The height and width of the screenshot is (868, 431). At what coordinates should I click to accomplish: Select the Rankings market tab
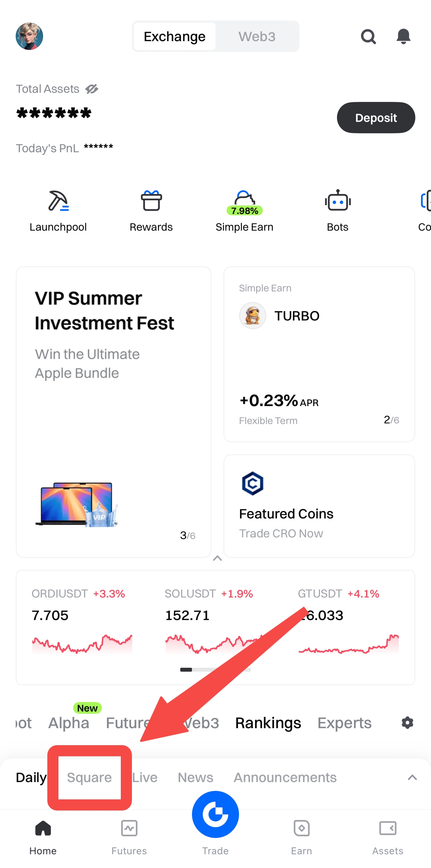click(x=268, y=723)
